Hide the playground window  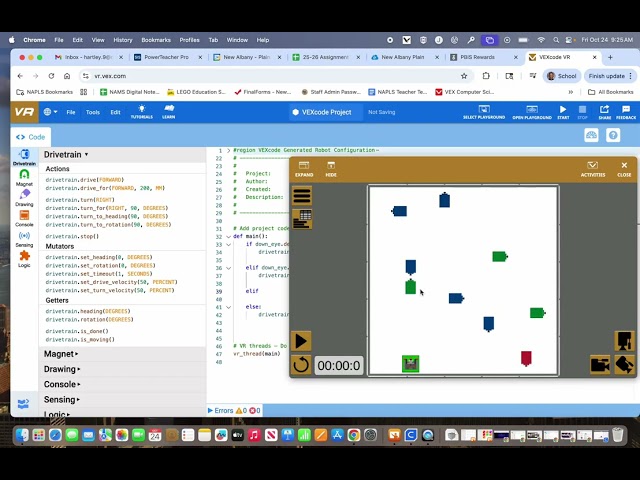click(331, 169)
